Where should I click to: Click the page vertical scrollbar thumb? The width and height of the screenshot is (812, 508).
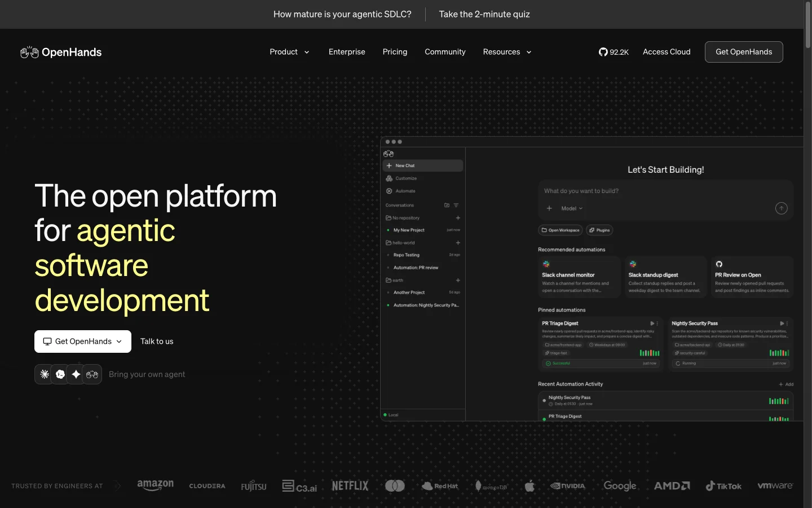807,25
